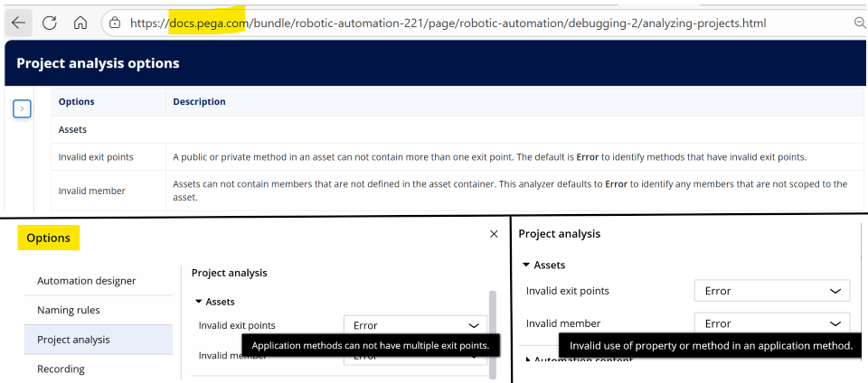The width and height of the screenshot is (868, 383).
Task: Collapse the Assets group in Options dialog
Action: [200, 302]
